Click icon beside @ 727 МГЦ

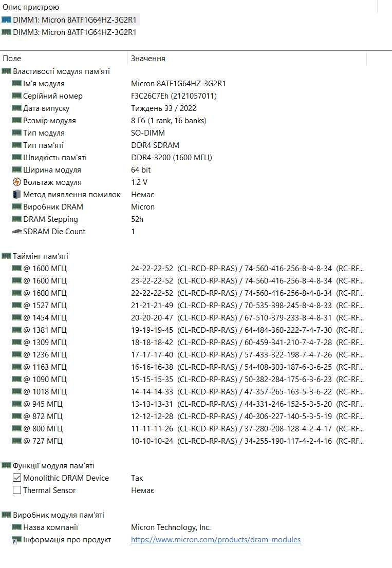click(x=16, y=441)
